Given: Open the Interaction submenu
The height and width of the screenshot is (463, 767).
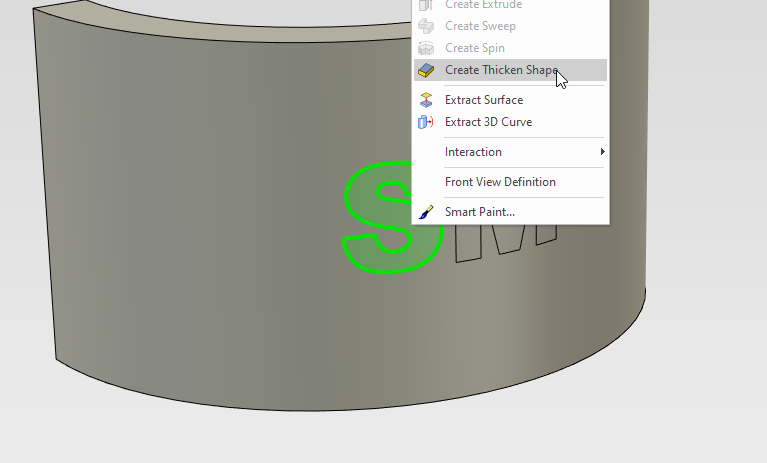Looking at the screenshot, I should click(510, 152).
